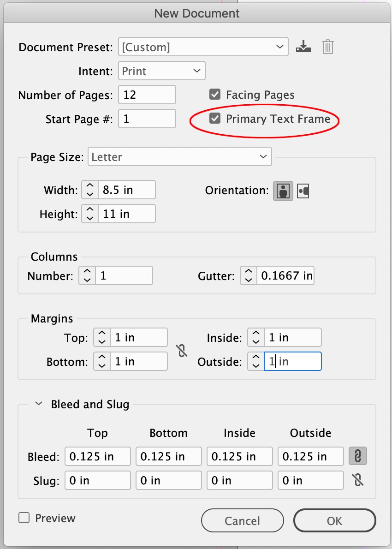Toggle the margins chain link icon
The height and width of the screenshot is (549, 392).
click(182, 350)
